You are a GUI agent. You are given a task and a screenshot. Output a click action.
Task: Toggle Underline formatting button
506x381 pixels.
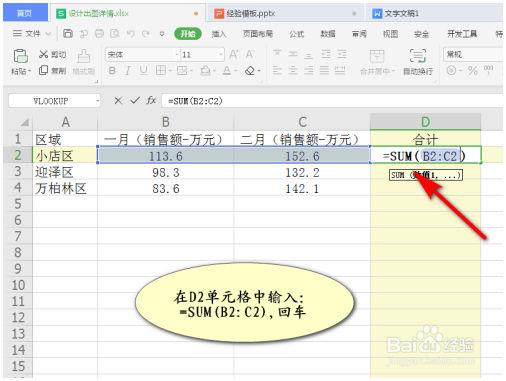tap(143, 70)
